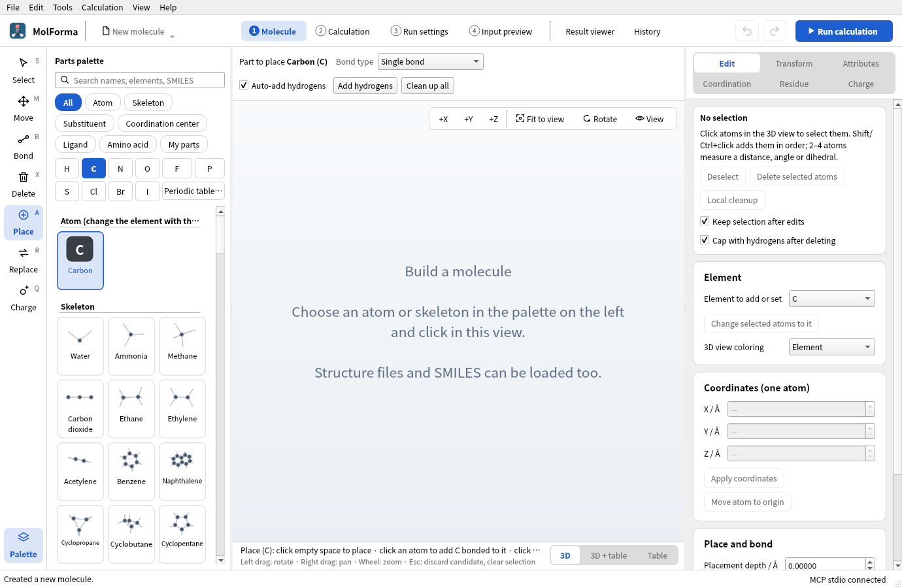Viewport: 902px width, 588px height.
Task: Activate the Select tool in the left toolbar
Action: pyautogui.click(x=24, y=71)
